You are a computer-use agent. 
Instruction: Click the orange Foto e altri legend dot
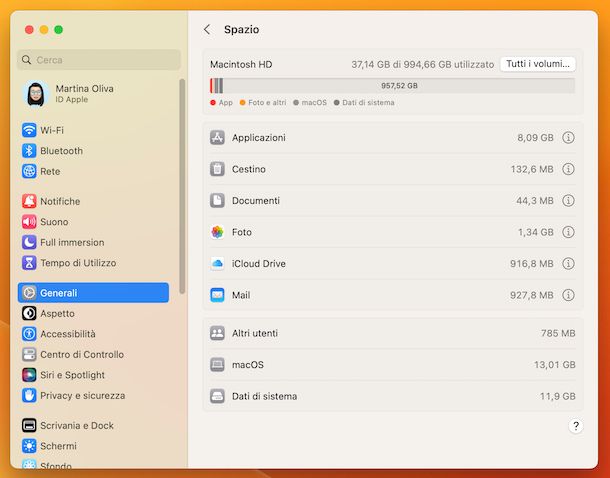[242, 103]
